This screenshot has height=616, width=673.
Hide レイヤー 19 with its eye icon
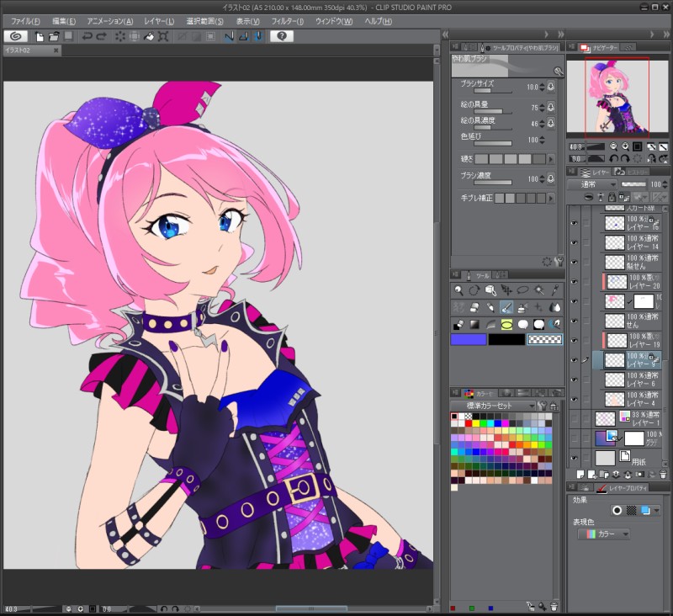pos(575,341)
